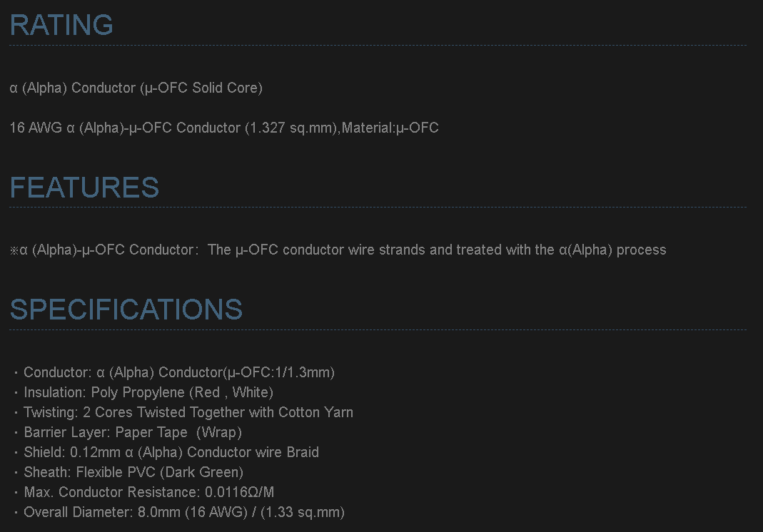Screen dimensions: 763x532
Task: Click the dotted divider under the SPECIFICATIONS heading
Action: pyautogui.click(x=378, y=330)
